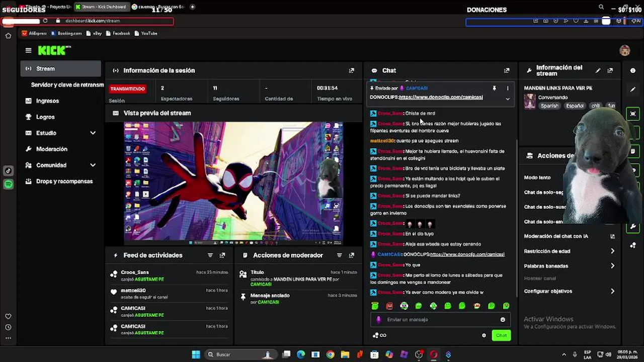Unpin the pinned chat message
644x362 pixels.
pyautogui.click(x=494, y=88)
